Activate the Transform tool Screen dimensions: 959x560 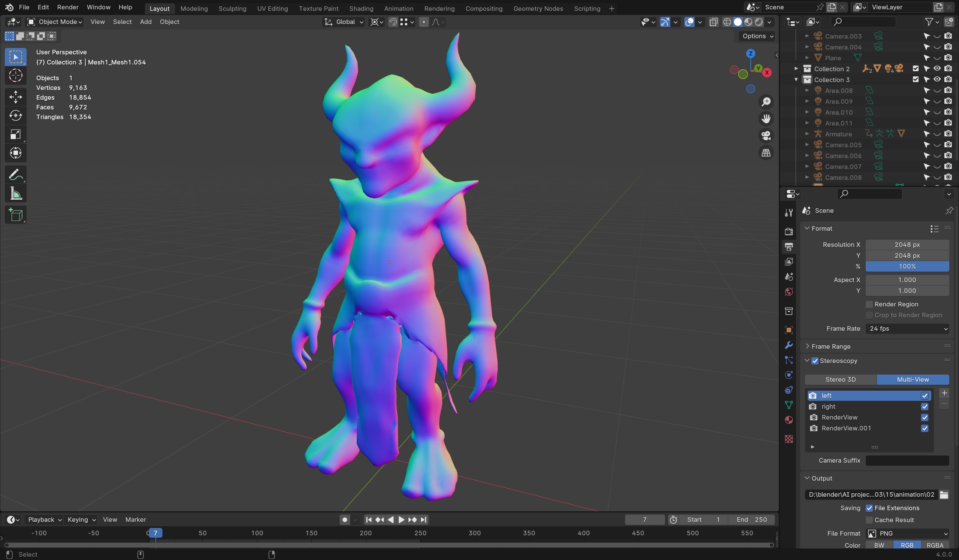tap(16, 153)
